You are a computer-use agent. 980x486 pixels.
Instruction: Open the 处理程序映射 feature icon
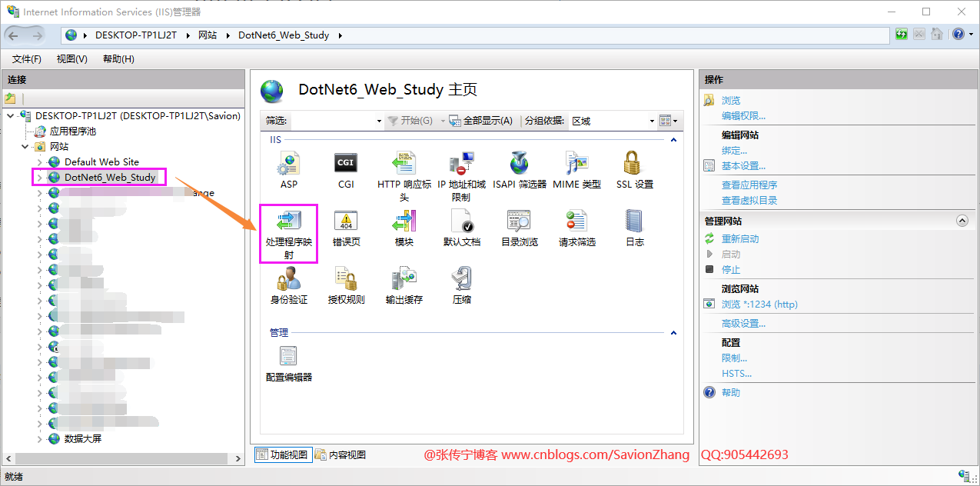point(289,222)
